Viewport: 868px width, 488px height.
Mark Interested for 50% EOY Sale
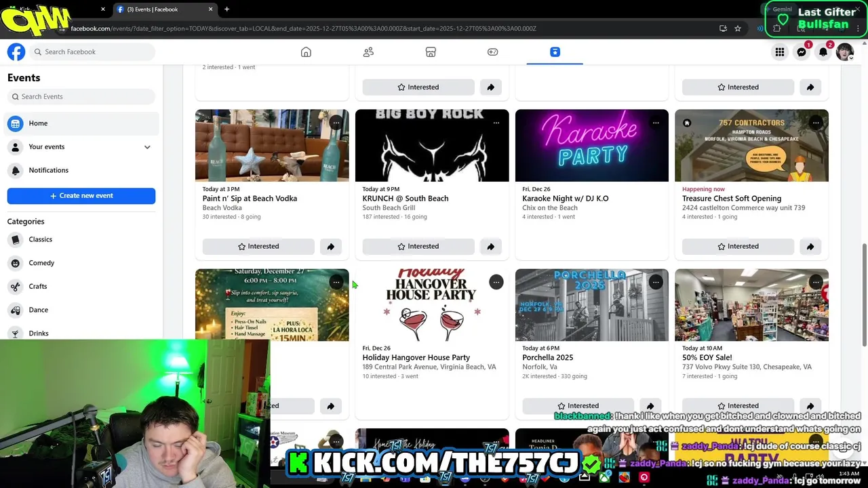click(x=738, y=405)
